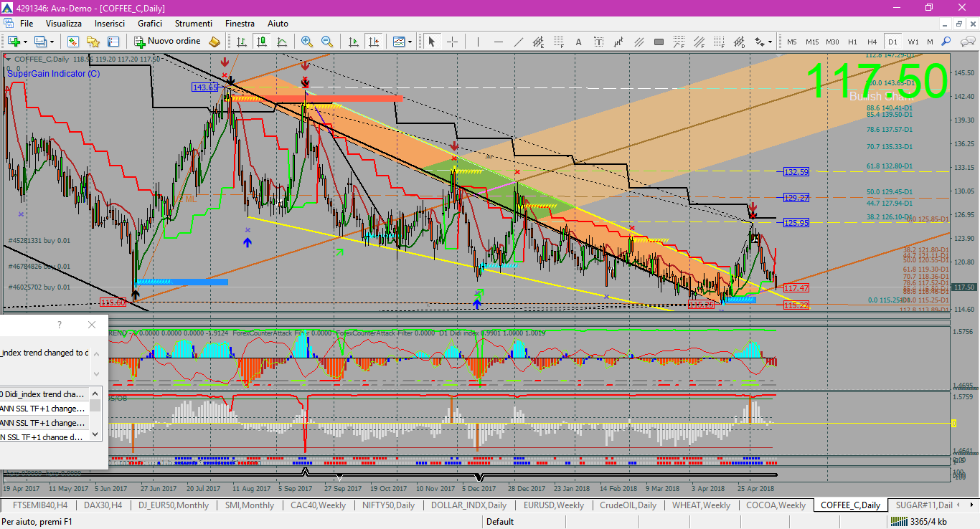Switch timeframe to M15
Viewport: 980px width, 529px height.
[811, 42]
